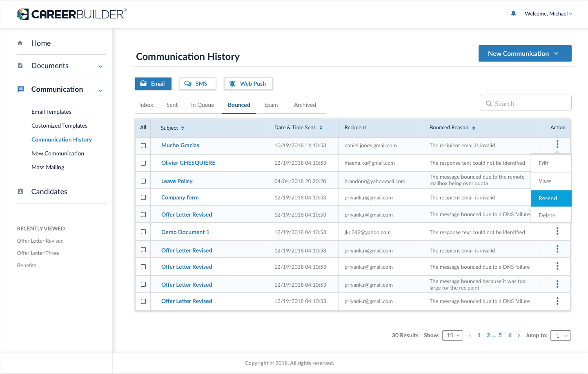Click the Home icon in sidebar

click(20, 43)
